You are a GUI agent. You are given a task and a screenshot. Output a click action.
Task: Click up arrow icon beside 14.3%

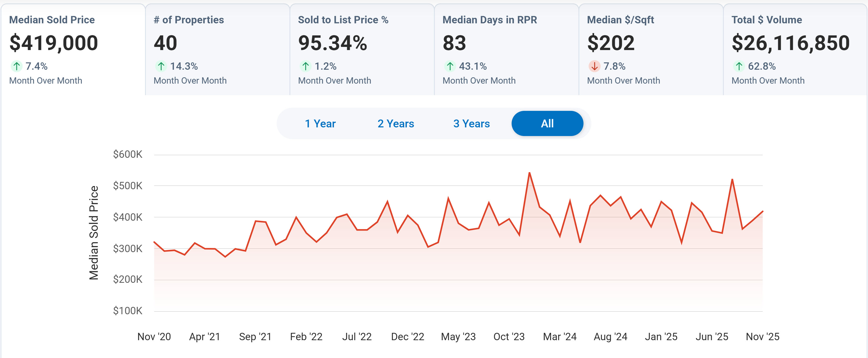click(161, 66)
